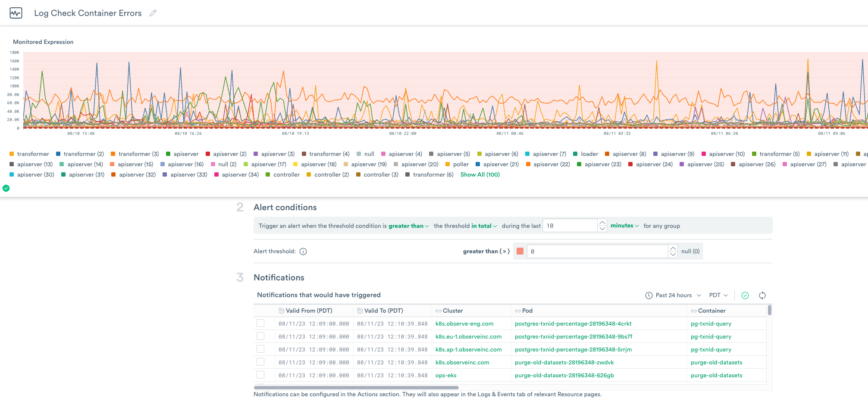Select checkbox for ops-eks row
Viewport: 868px width, 401px height.
click(x=260, y=375)
